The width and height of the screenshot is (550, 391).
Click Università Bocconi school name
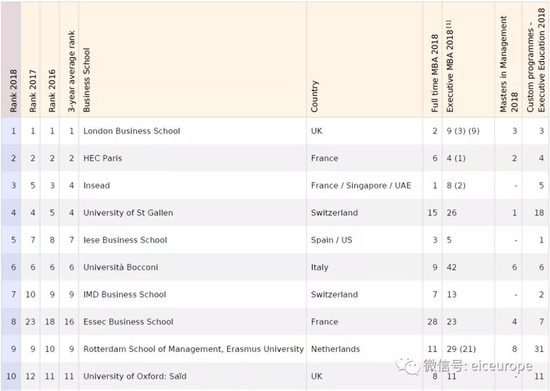[x=121, y=267]
